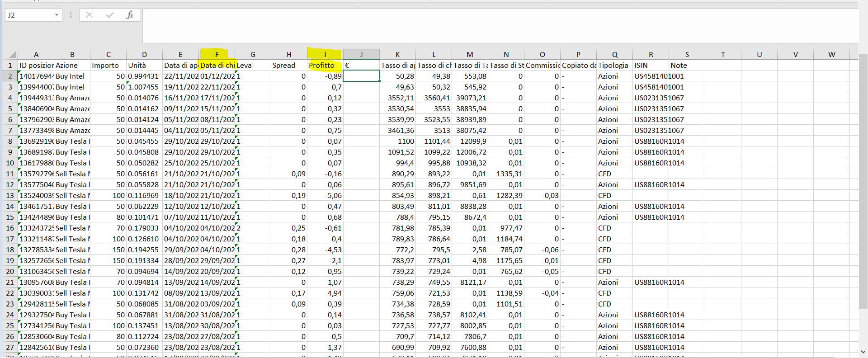Viewport: 868px width, 358px height.
Task: Click units value 0.994431
Action: click(145, 76)
